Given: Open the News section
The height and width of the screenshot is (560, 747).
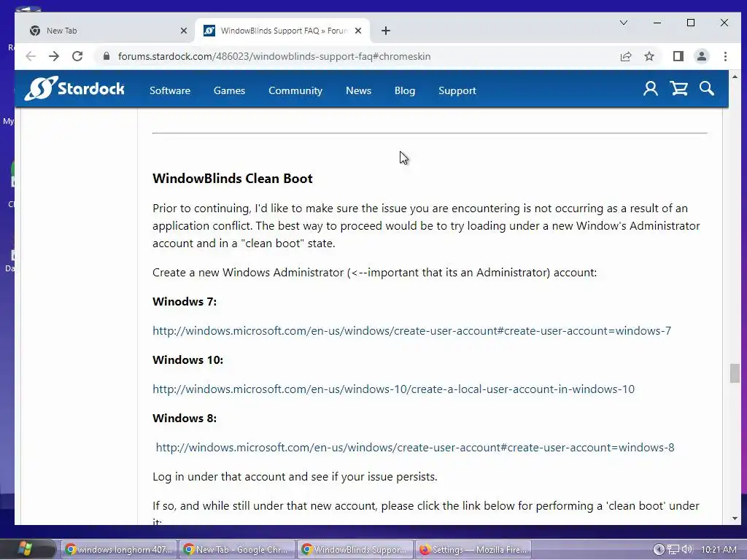Looking at the screenshot, I should coord(358,90).
